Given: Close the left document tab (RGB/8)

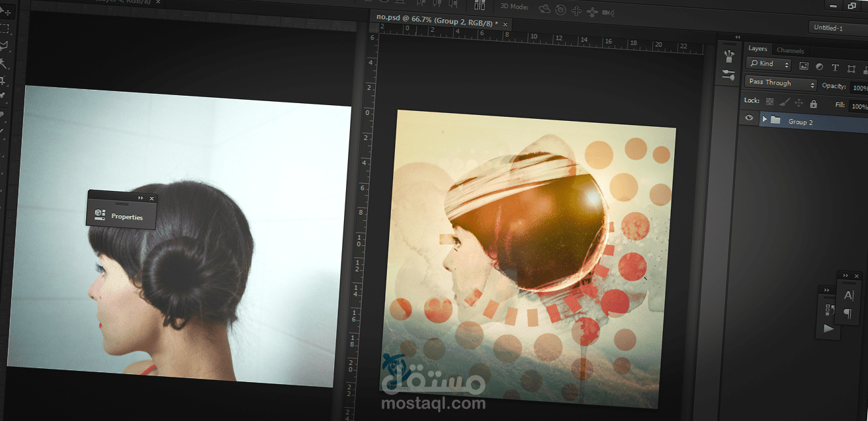Looking at the screenshot, I should click(x=157, y=1).
